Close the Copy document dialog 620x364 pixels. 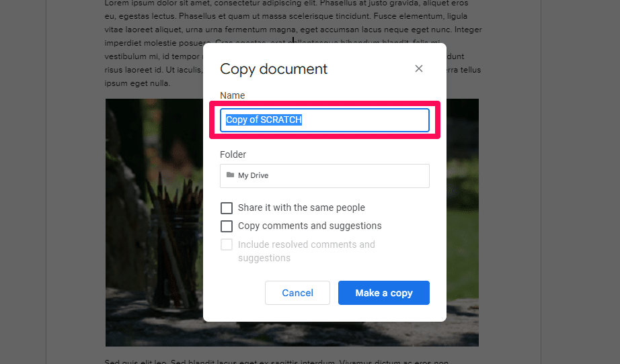click(x=419, y=69)
